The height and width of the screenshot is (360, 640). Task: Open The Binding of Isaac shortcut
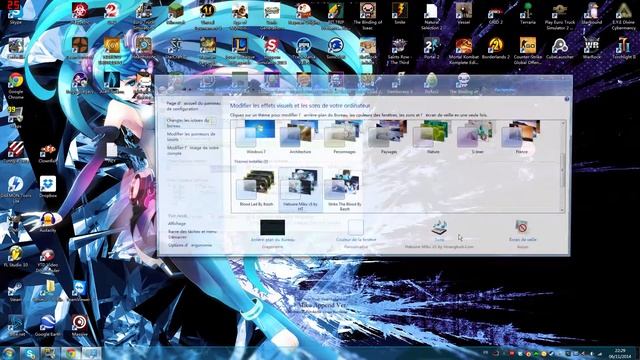(367, 16)
